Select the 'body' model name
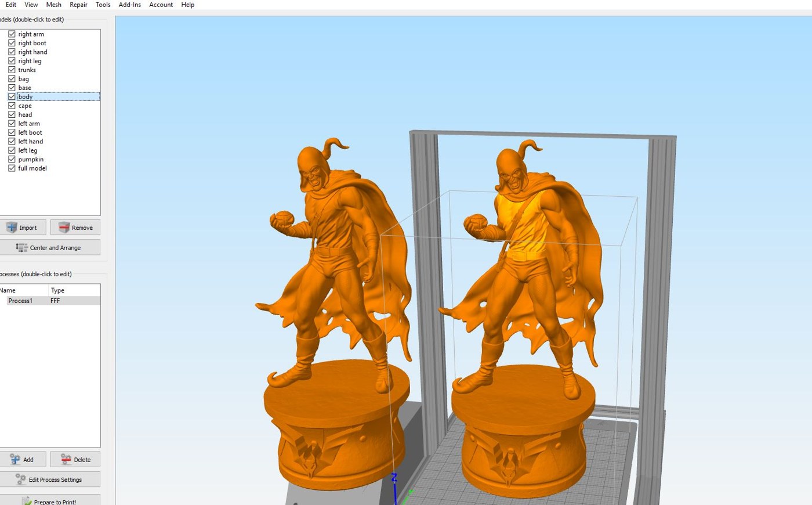 25,96
